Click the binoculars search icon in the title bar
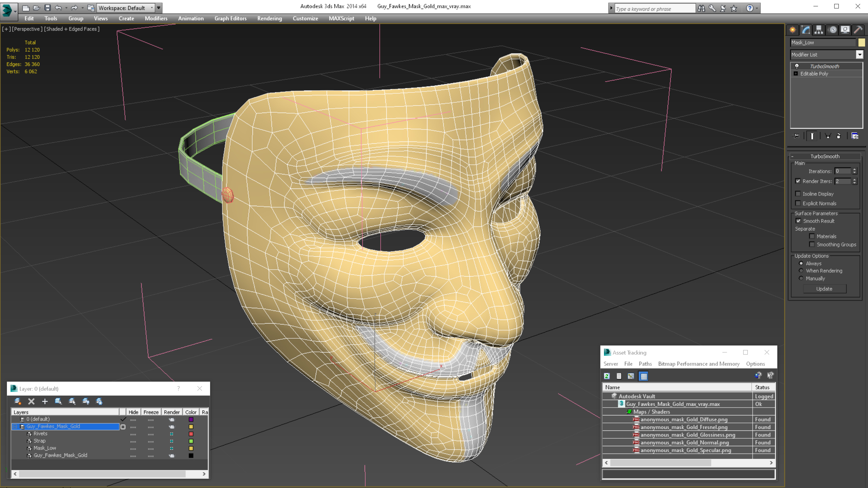The width and height of the screenshot is (868, 488). point(701,8)
